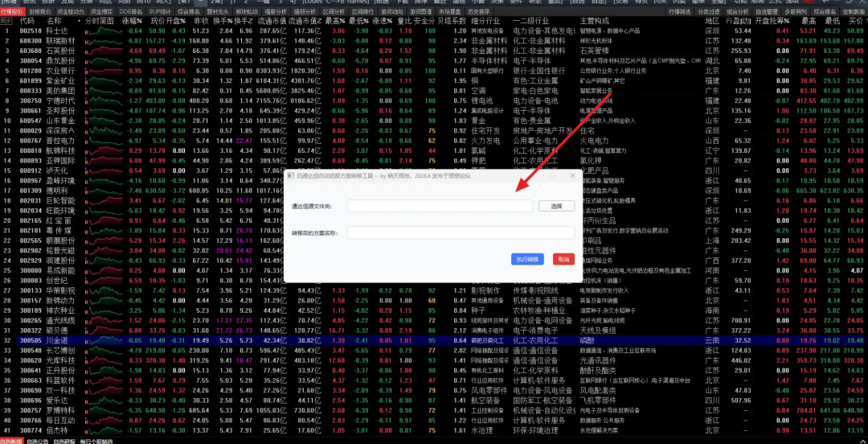Click the 组合分析 toolbar button

coord(738,11)
